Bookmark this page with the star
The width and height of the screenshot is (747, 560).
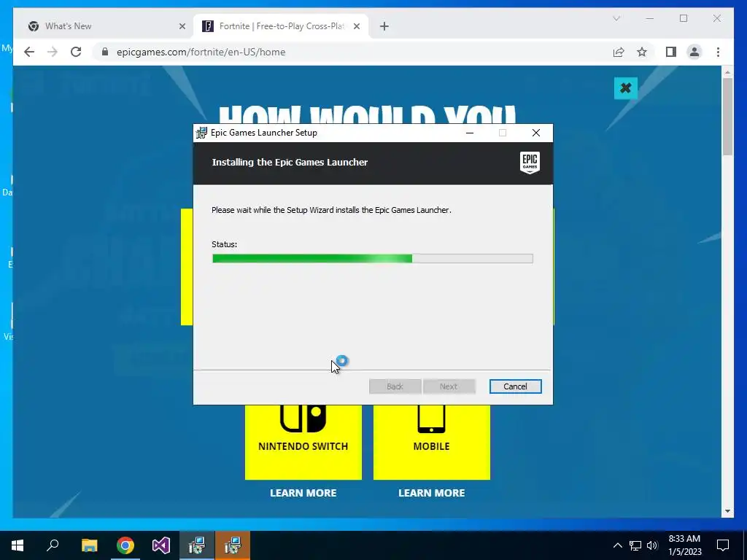tap(642, 52)
